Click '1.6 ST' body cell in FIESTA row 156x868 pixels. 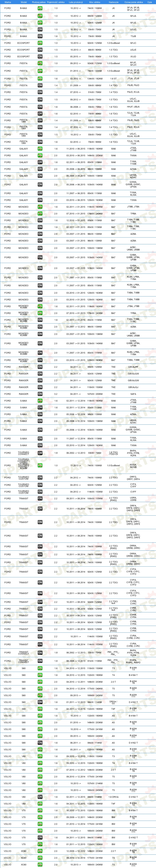[114, 78]
